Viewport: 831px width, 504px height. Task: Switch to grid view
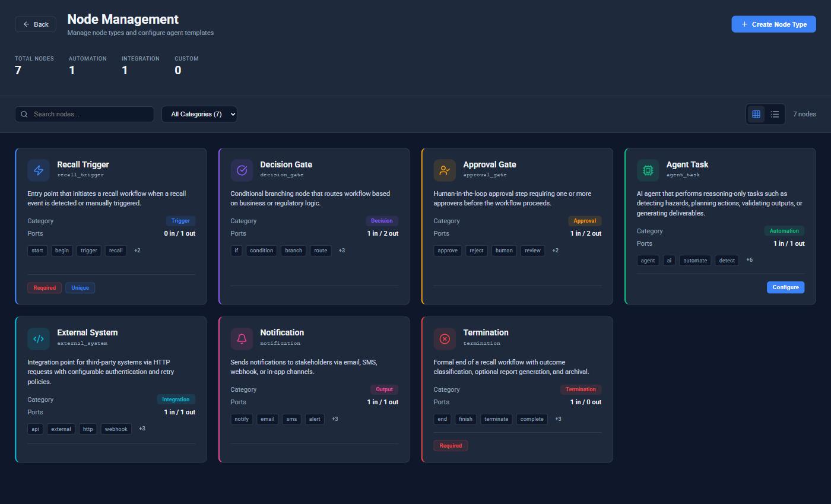pyautogui.click(x=756, y=114)
